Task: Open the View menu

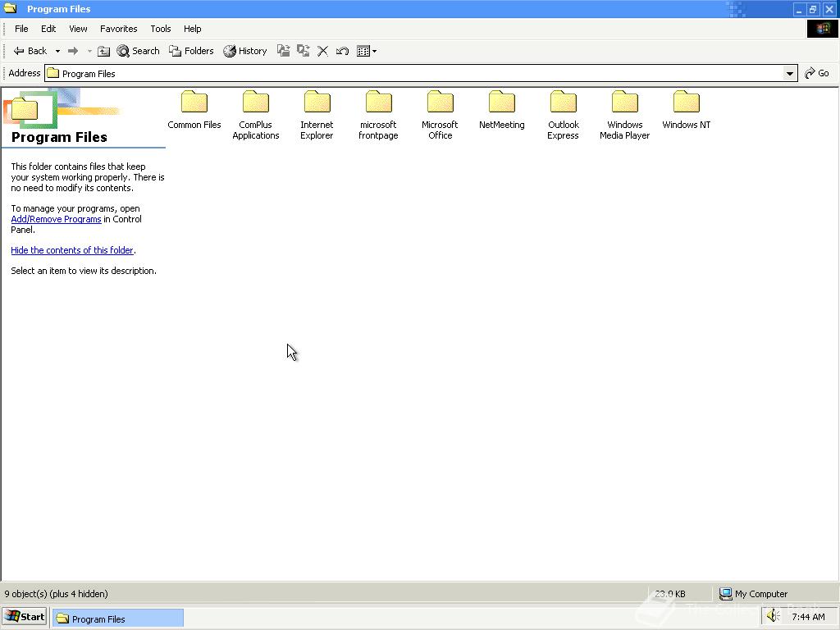Action: coord(78,29)
